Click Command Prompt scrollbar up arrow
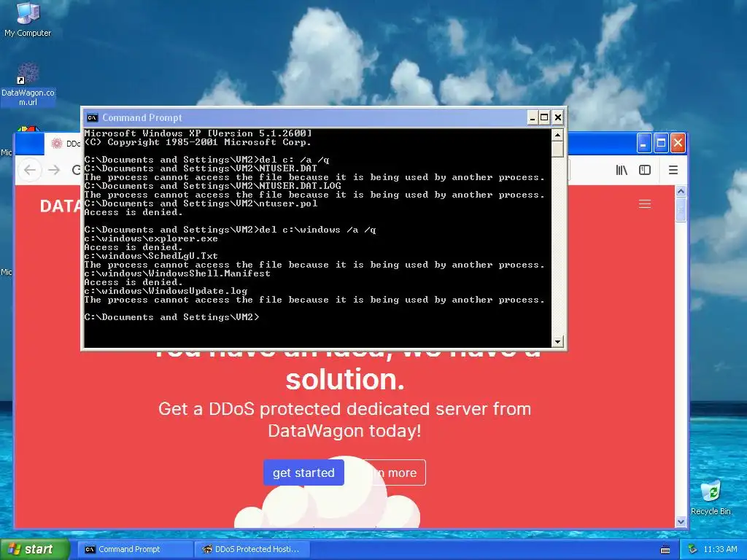Image resolution: width=747 pixels, height=560 pixels. point(557,135)
